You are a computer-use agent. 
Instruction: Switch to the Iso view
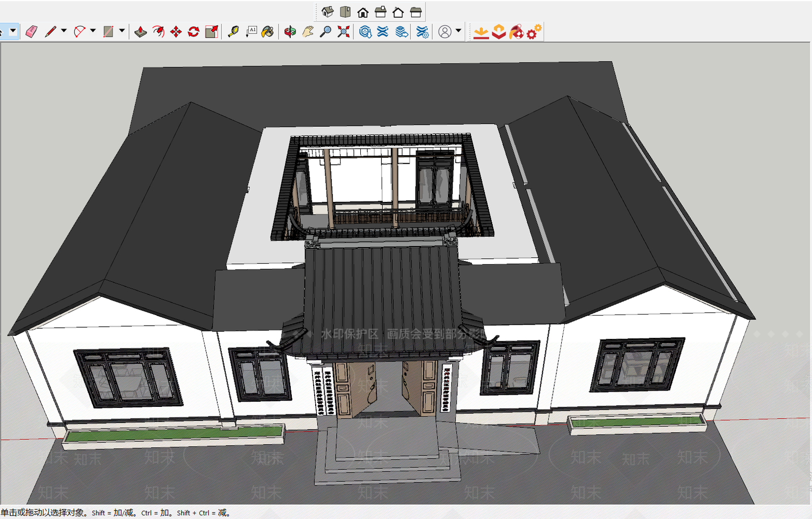click(x=327, y=12)
